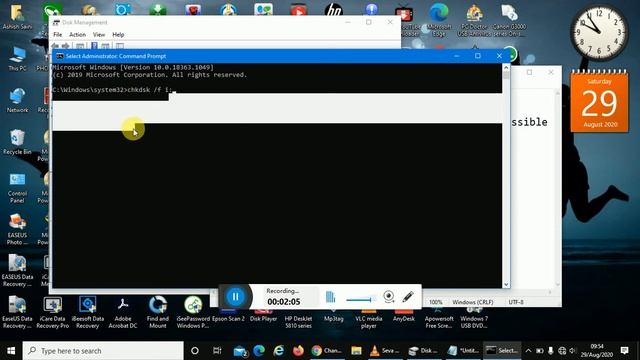Image resolution: width=640 pixels, height=360 pixels.
Task: Select the Microsoft Edge desktop icon
Action: (439, 20)
